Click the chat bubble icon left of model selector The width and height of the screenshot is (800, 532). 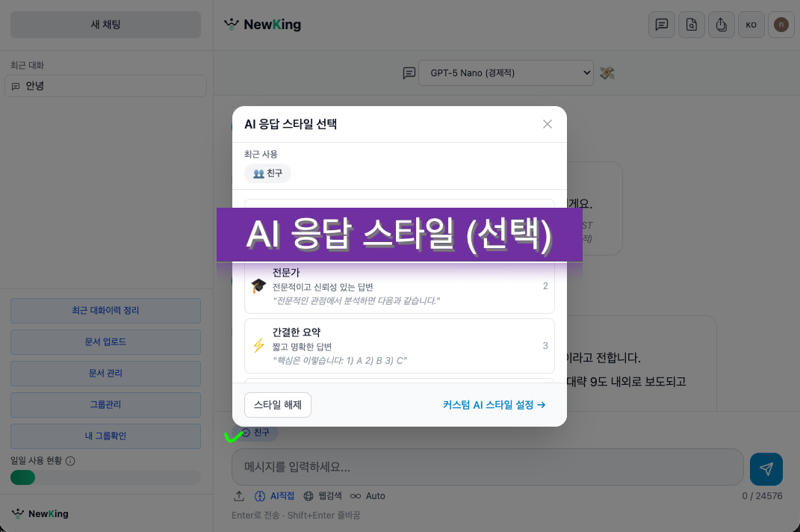(409, 72)
